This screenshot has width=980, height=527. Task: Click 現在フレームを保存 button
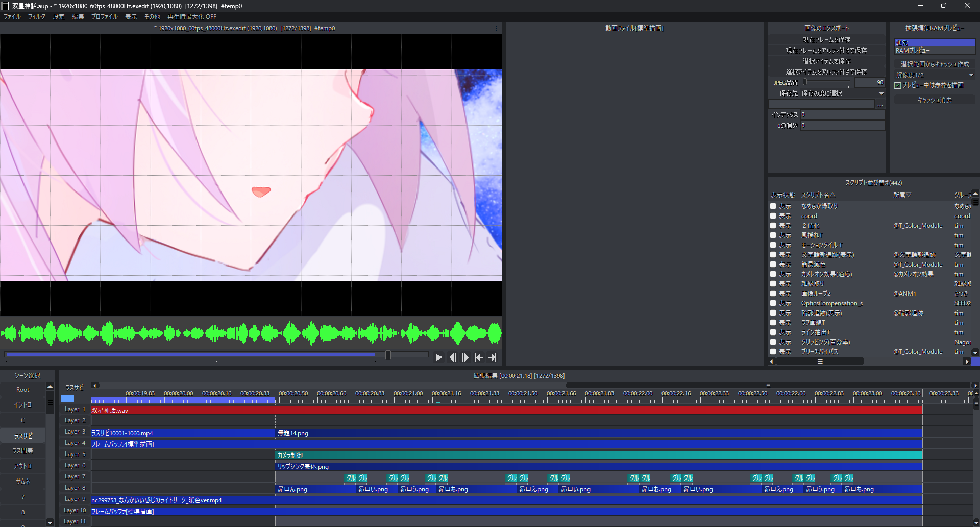click(x=826, y=39)
